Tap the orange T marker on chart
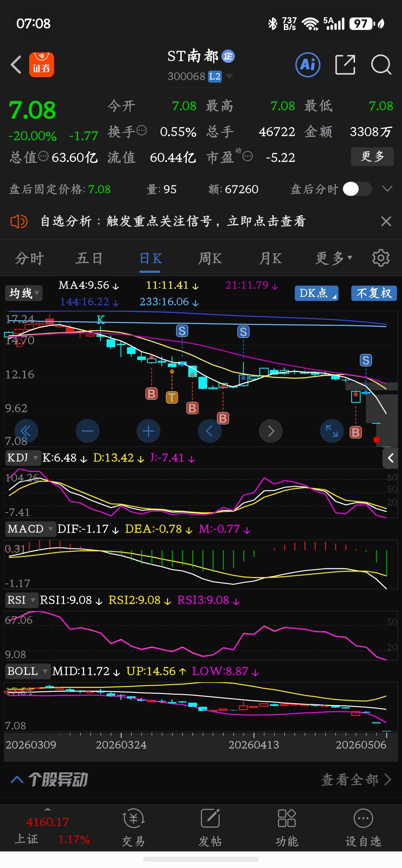Image resolution: width=402 pixels, height=868 pixels. tap(172, 398)
